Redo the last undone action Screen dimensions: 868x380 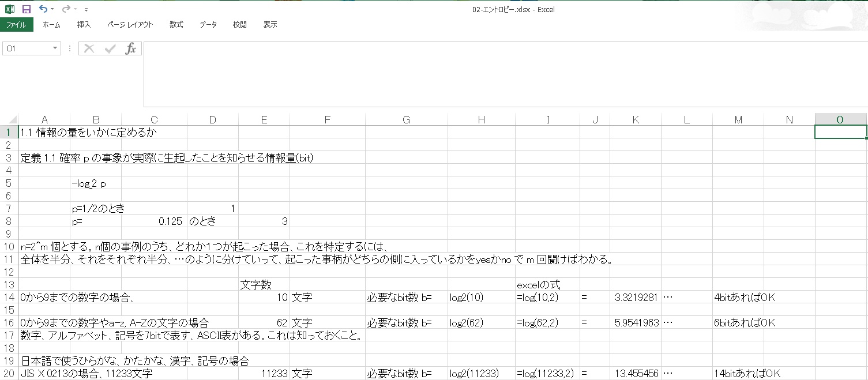(x=65, y=9)
